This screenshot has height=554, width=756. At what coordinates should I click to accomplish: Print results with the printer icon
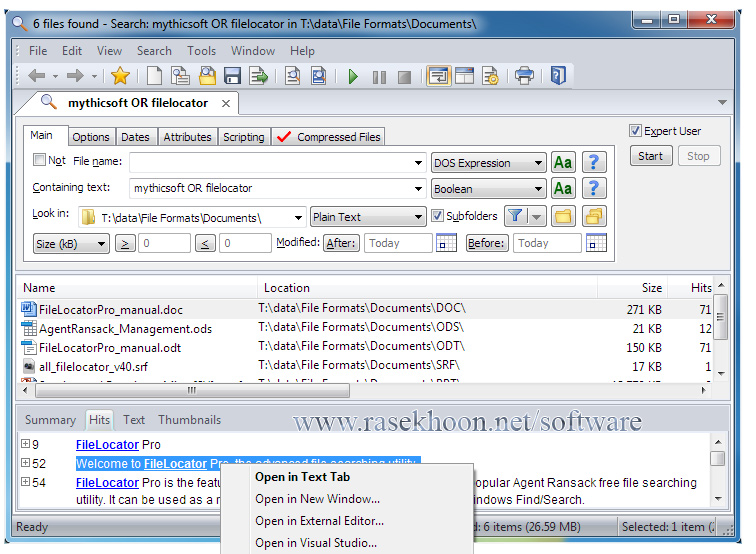[x=524, y=76]
